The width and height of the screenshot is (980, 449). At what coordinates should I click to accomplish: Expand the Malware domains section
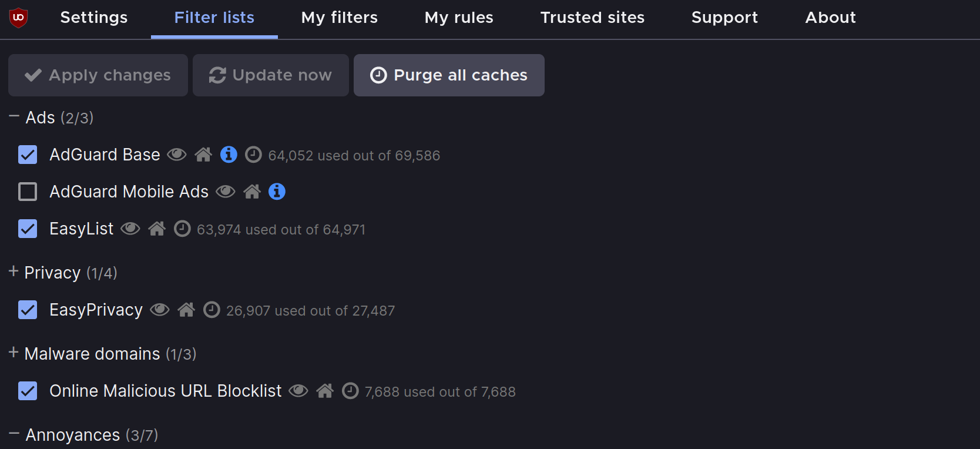coord(14,353)
